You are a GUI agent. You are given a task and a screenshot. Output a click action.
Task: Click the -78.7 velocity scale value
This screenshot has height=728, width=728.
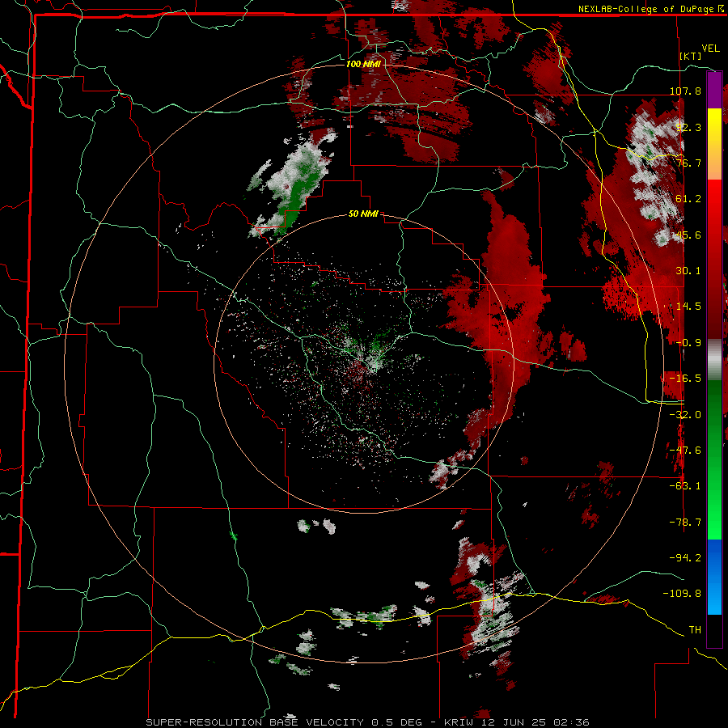tap(685, 523)
